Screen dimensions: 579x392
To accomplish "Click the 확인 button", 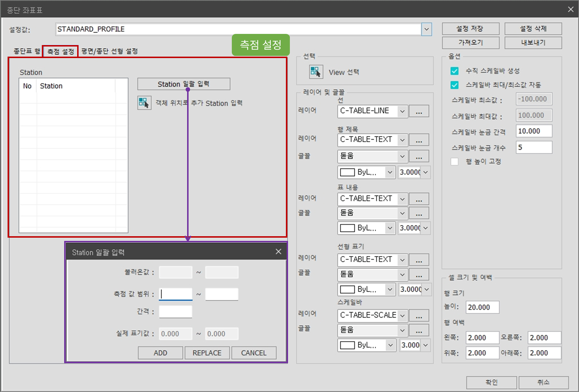I will [x=491, y=382].
